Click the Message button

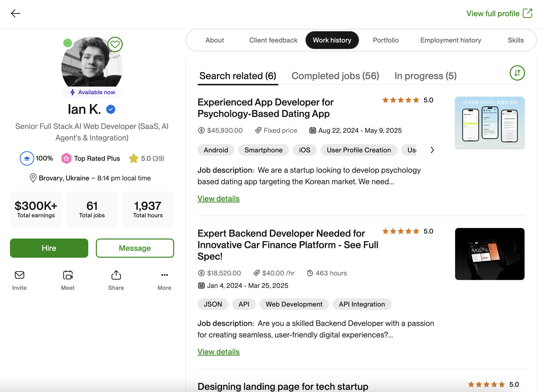(x=135, y=248)
